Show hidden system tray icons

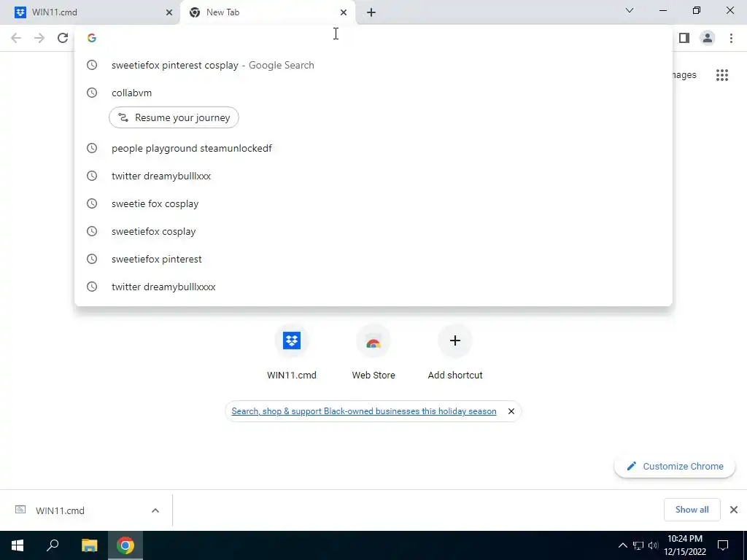coord(623,545)
